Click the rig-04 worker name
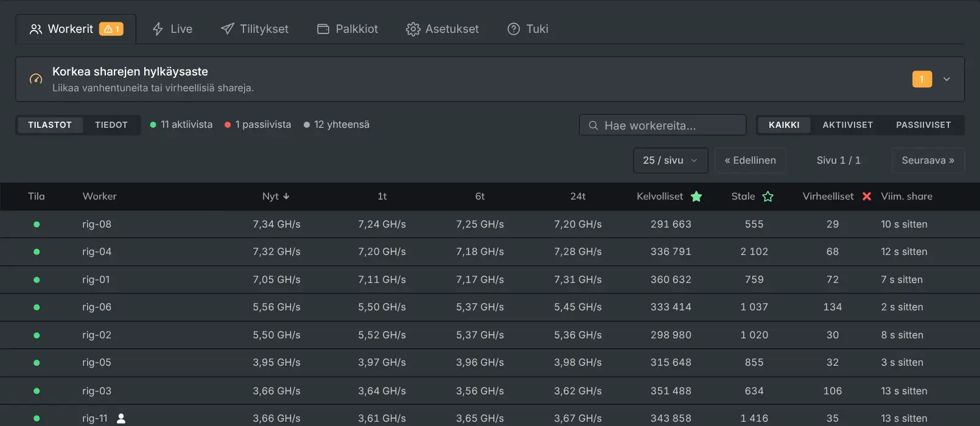 tap(97, 251)
